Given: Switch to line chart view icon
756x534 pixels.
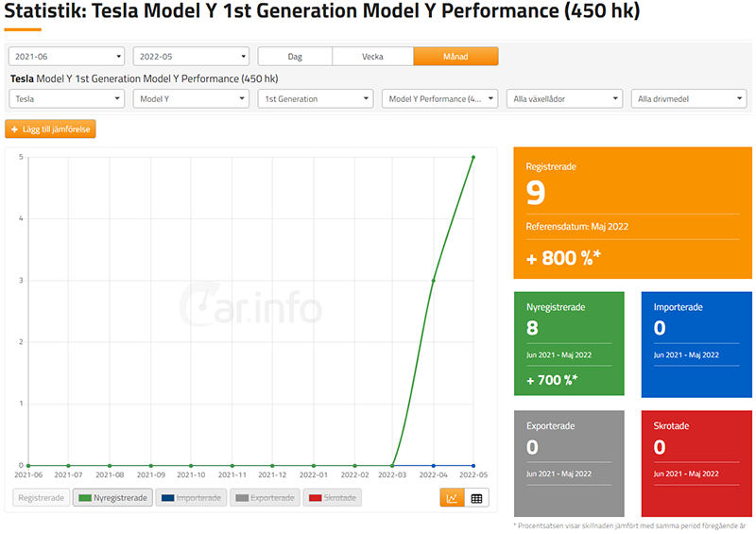Looking at the screenshot, I should point(453,498).
